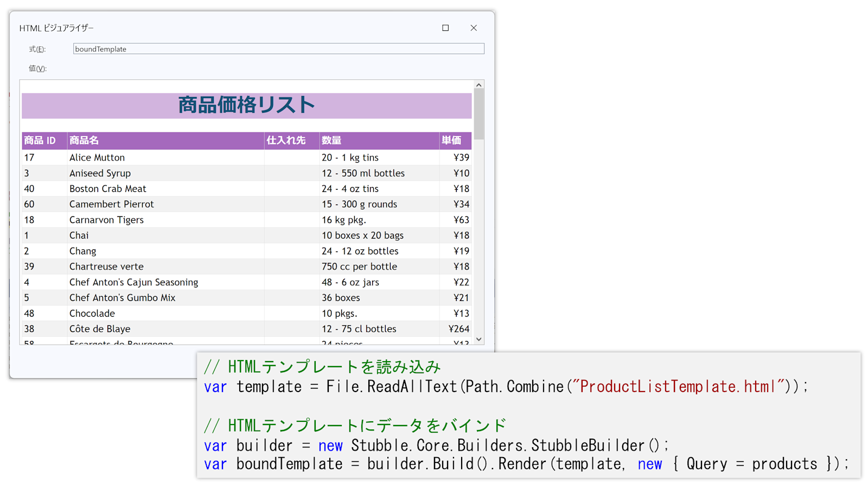Select the Alice Mutton product name

click(x=97, y=157)
